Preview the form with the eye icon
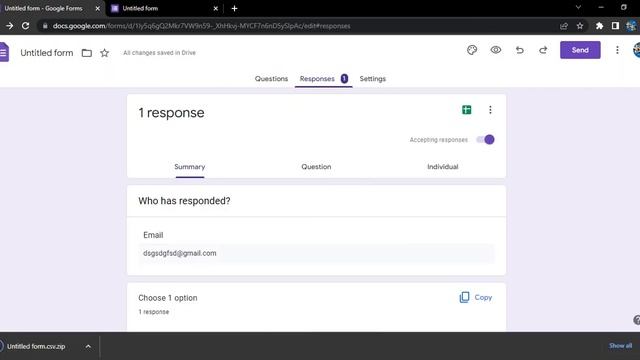This screenshot has height=360, width=640. click(x=496, y=50)
